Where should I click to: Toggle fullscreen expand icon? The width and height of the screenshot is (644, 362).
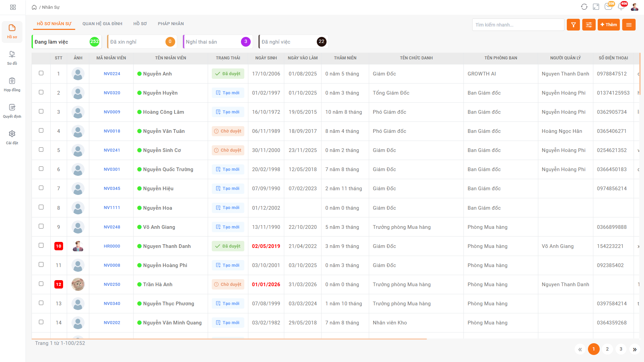click(596, 7)
